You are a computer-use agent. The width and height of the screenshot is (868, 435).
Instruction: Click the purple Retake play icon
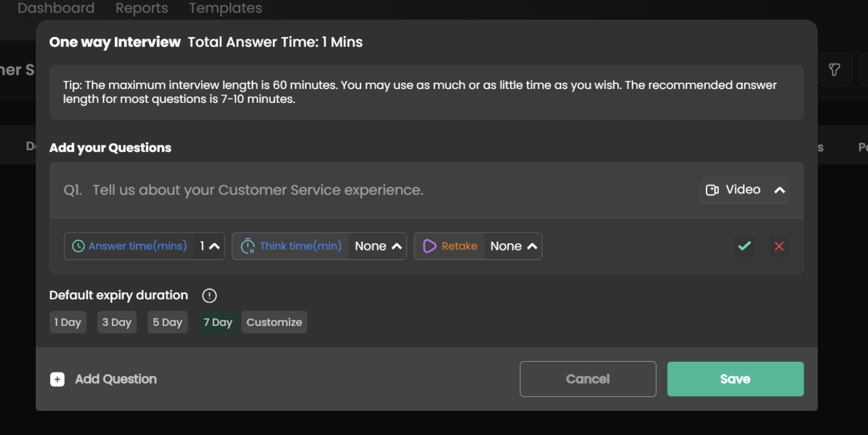(429, 246)
